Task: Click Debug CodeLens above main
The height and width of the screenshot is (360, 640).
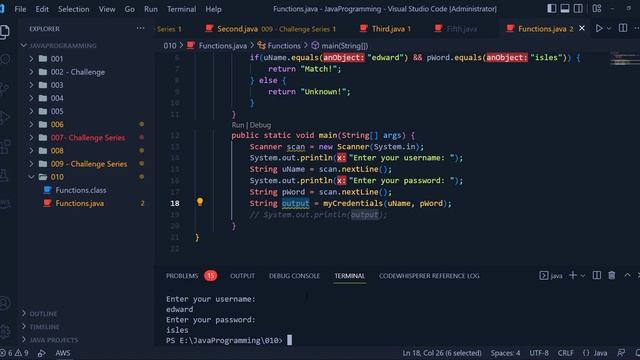Action: click(260, 125)
